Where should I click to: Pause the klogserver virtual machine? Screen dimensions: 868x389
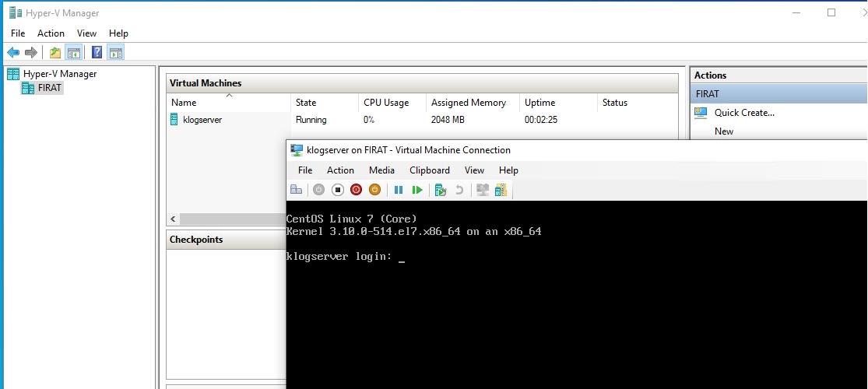(x=399, y=190)
